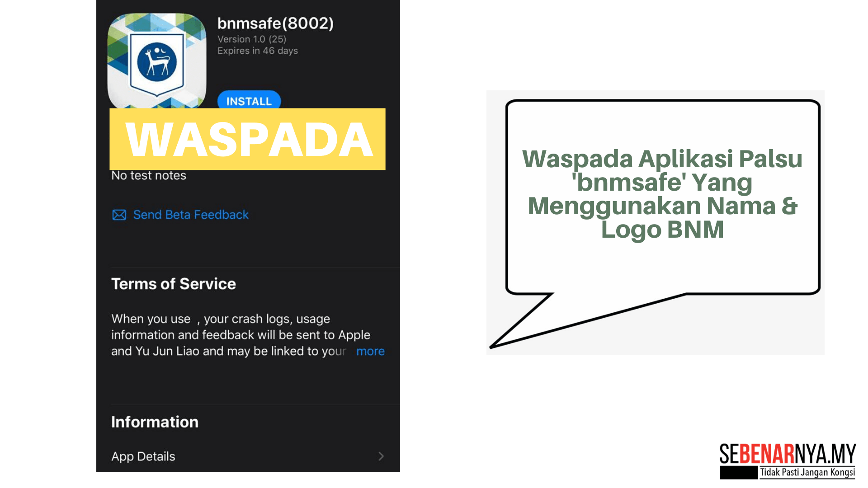Click the Send Beta Feedback envelope icon
The width and height of the screenshot is (868, 488).
(x=119, y=215)
